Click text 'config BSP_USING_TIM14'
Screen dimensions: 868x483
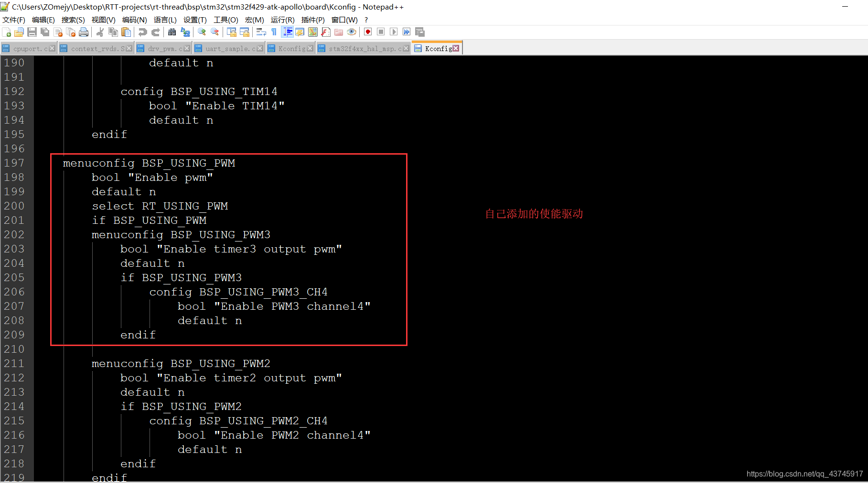(x=199, y=91)
